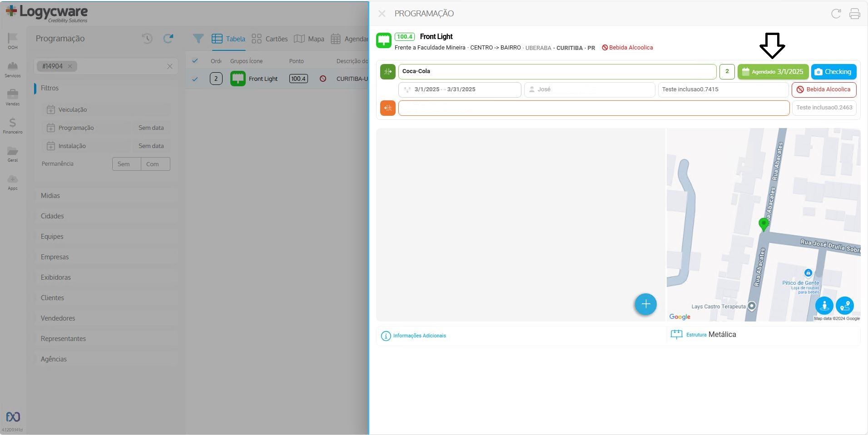This screenshot has width=868, height=435.
Task: Click the Agendado 3/1/2025 button
Action: (773, 72)
